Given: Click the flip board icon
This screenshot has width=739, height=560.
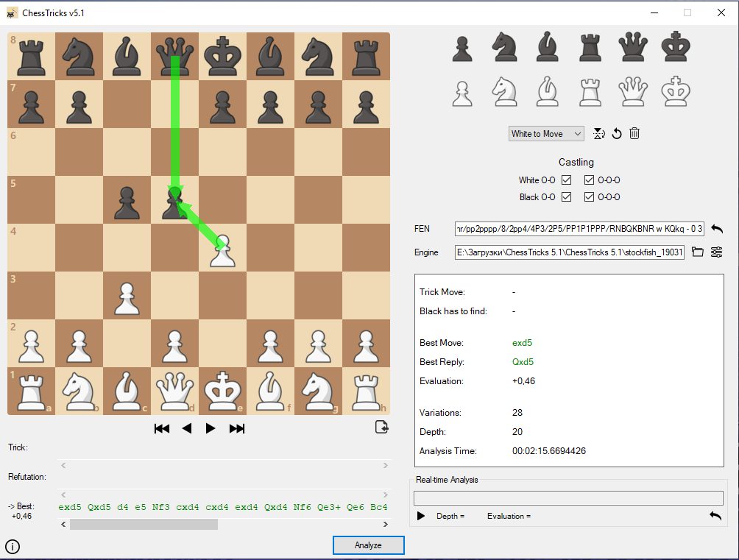Looking at the screenshot, I should coord(599,134).
